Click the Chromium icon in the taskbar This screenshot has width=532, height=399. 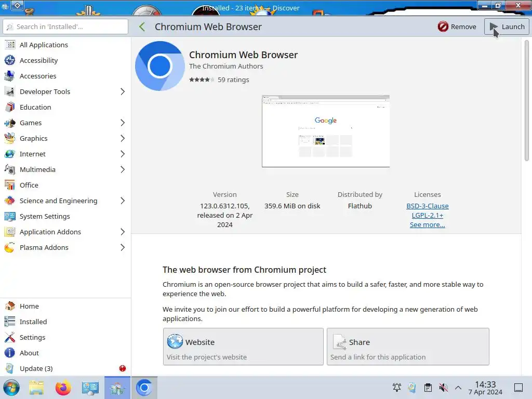pyautogui.click(x=144, y=388)
